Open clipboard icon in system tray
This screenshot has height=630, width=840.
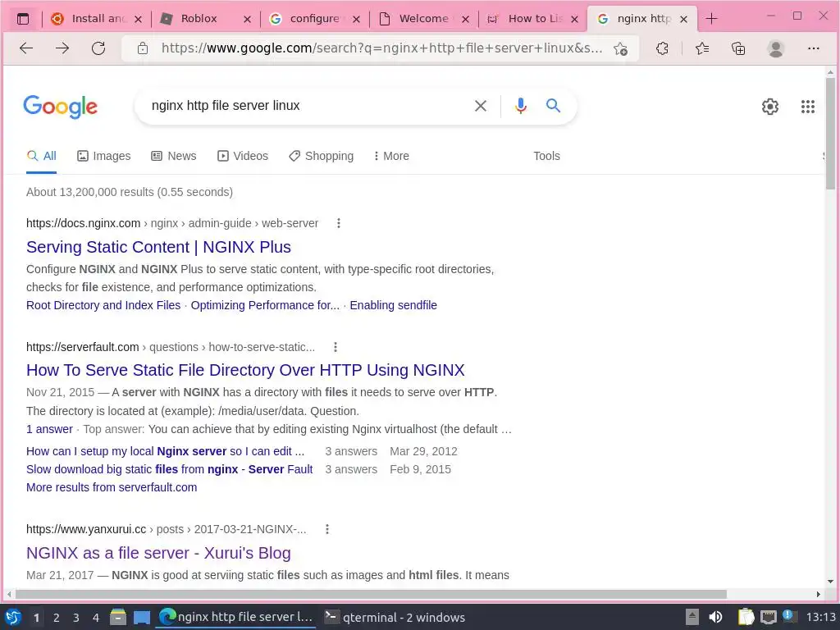(746, 617)
